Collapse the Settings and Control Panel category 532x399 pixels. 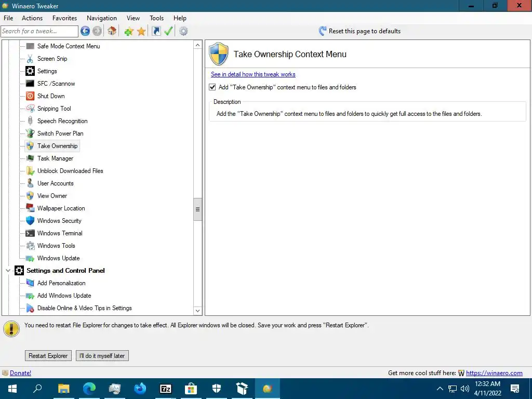(x=8, y=270)
